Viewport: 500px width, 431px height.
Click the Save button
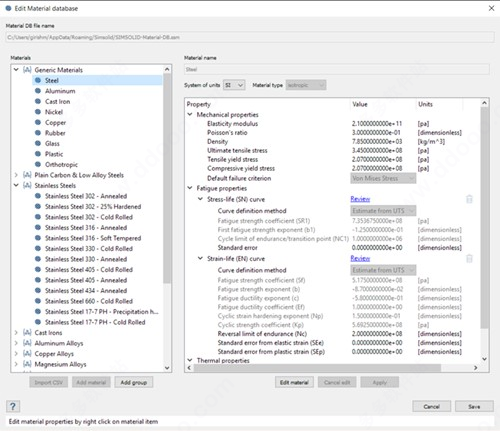click(x=474, y=406)
